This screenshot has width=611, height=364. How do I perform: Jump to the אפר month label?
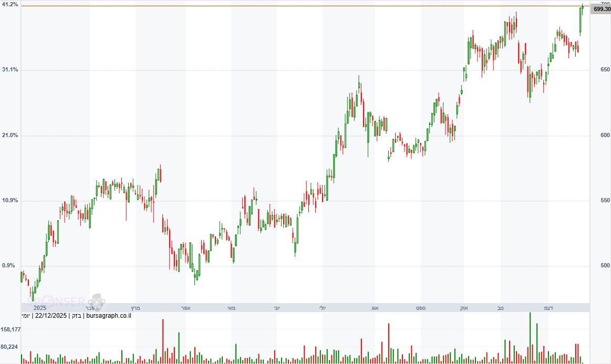coord(185,308)
